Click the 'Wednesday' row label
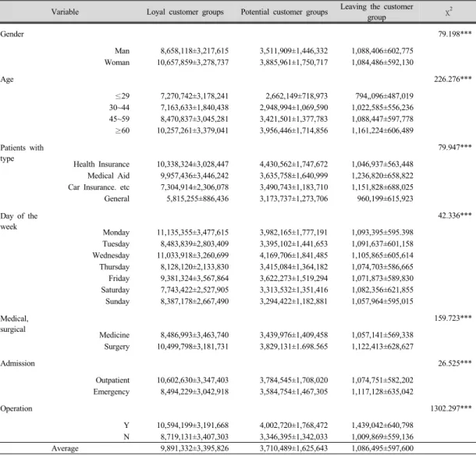The height and width of the screenshot is (456, 476). 111,255
